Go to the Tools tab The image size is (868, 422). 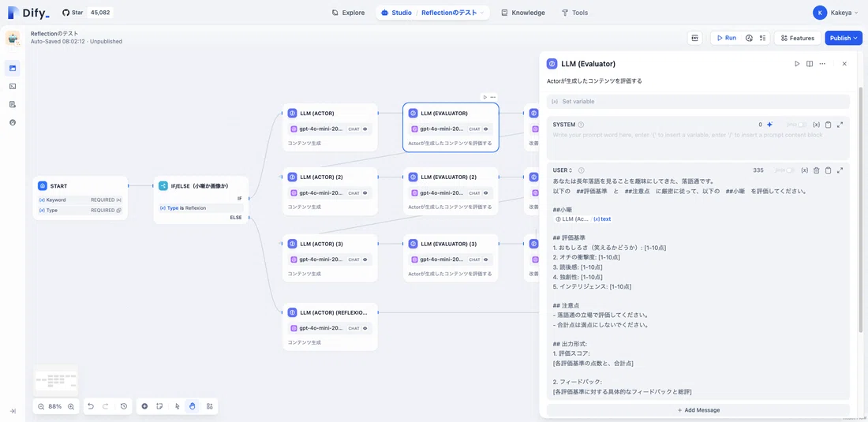pyautogui.click(x=574, y=12)
